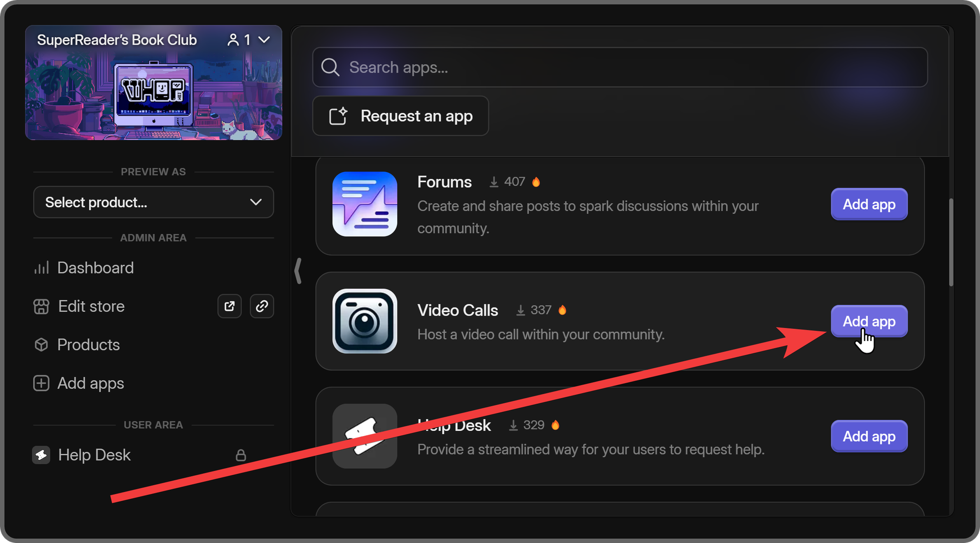Add the Video Calls app
Viewport: 980px width, 543px height.
coord(868,321)
